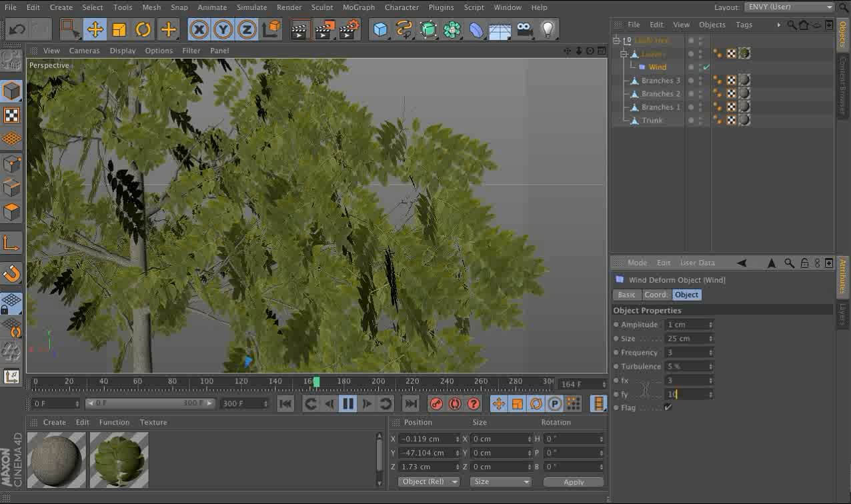
Task: Click the Record Active Objects keyframe button
Action: [x=436, y=403]
